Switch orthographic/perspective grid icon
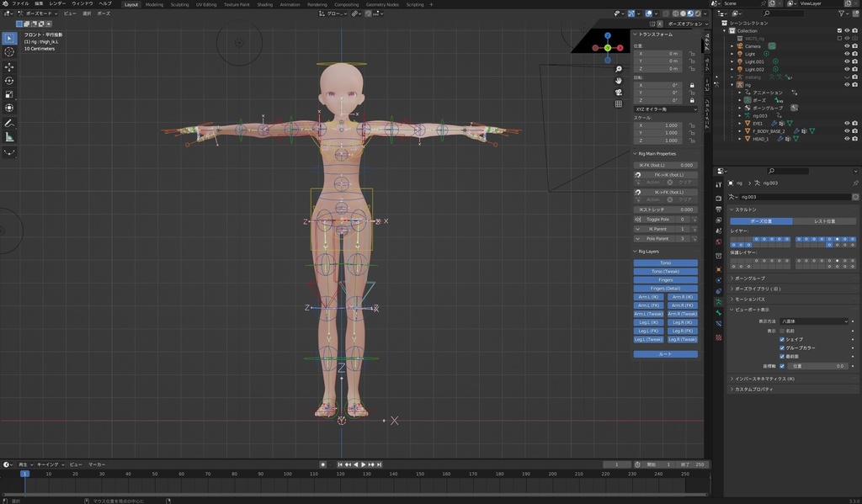Viewport: 862px width, 504px height. [x=619, y=103]
